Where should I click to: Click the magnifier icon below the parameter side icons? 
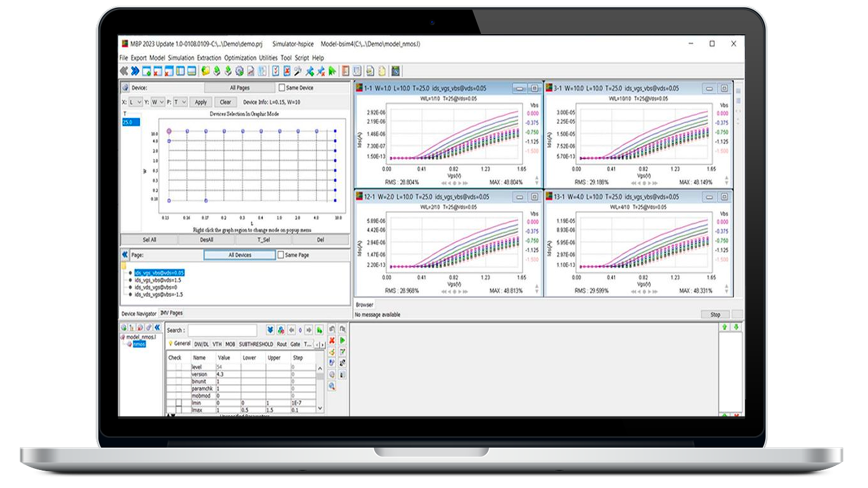[332, 386]
